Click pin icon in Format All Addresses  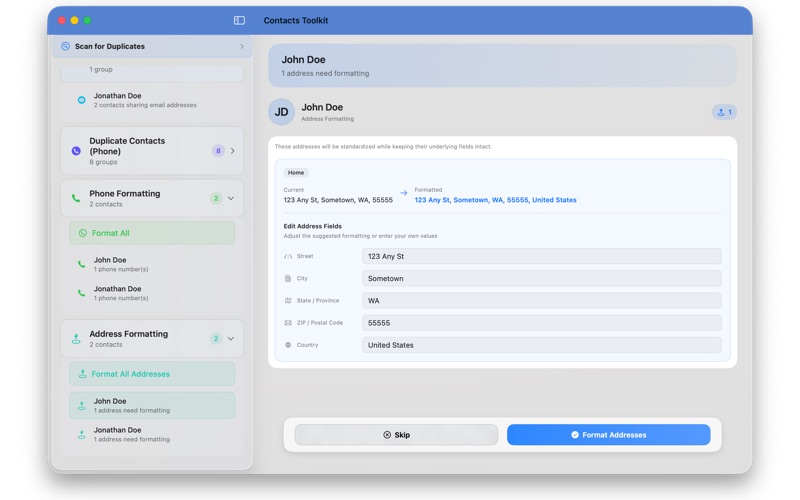point(82,374)
